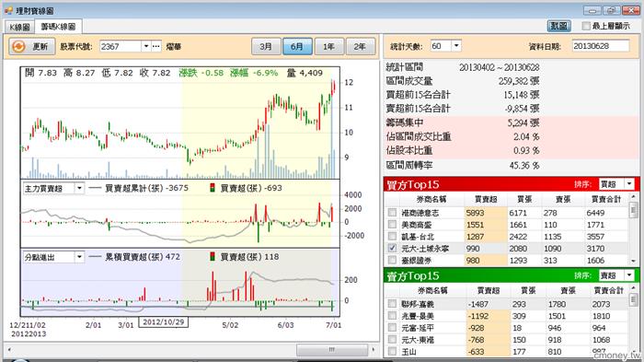Click the orange refresh icon on 更新 button
The height and width of the screenshot is (362, 644).
pos(18,46)
